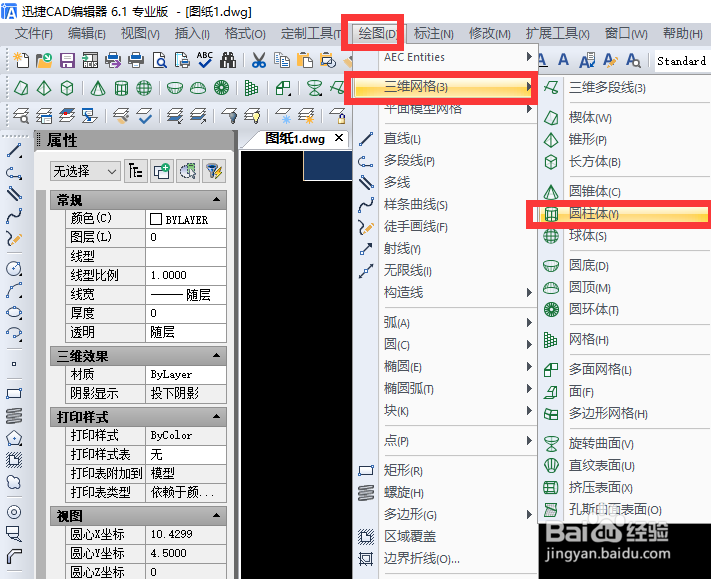Select the box 3D mesh toolbar icon
The height and width of the screenshot is (579, 711).
pyautogui.click(x=67, y=88)
